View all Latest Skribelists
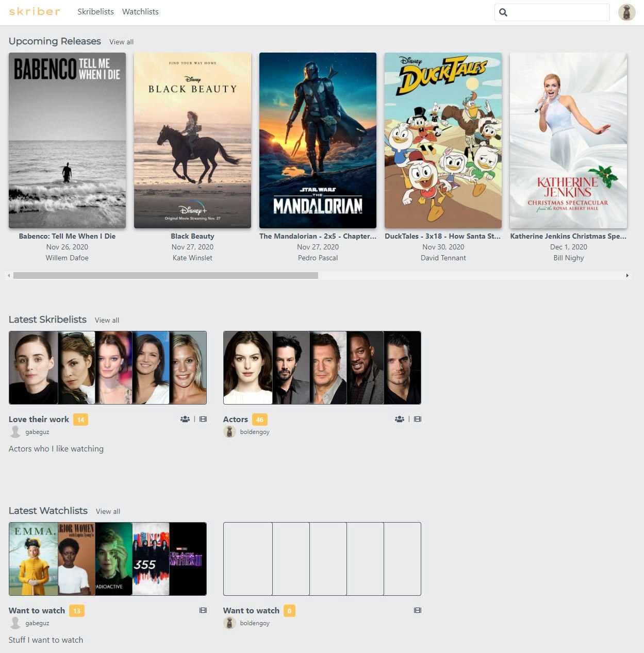644x653 pixels. click(x=107, y=320)
